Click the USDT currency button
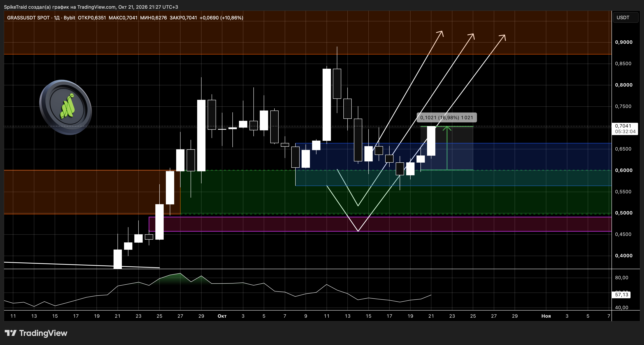 [x=626, y=17]
